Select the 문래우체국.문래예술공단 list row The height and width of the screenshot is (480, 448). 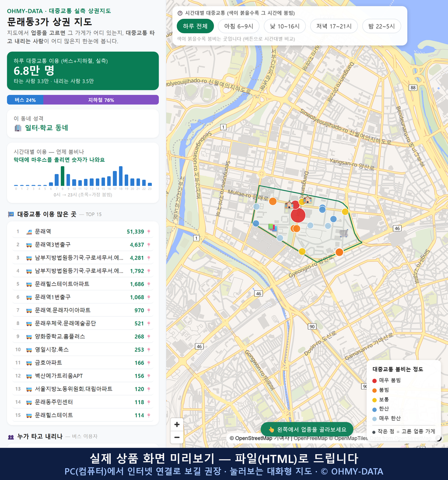click(83, 323)
